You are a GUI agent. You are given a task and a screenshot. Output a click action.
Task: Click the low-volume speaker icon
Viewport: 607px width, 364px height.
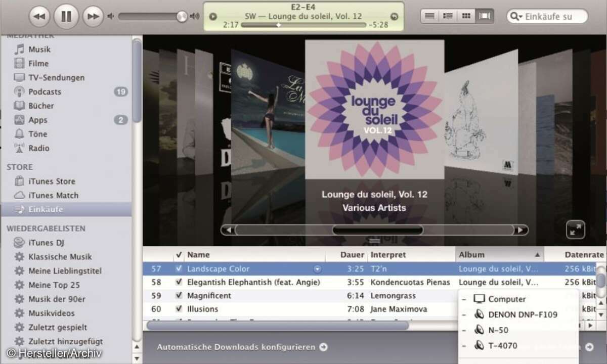click(111, 17)
